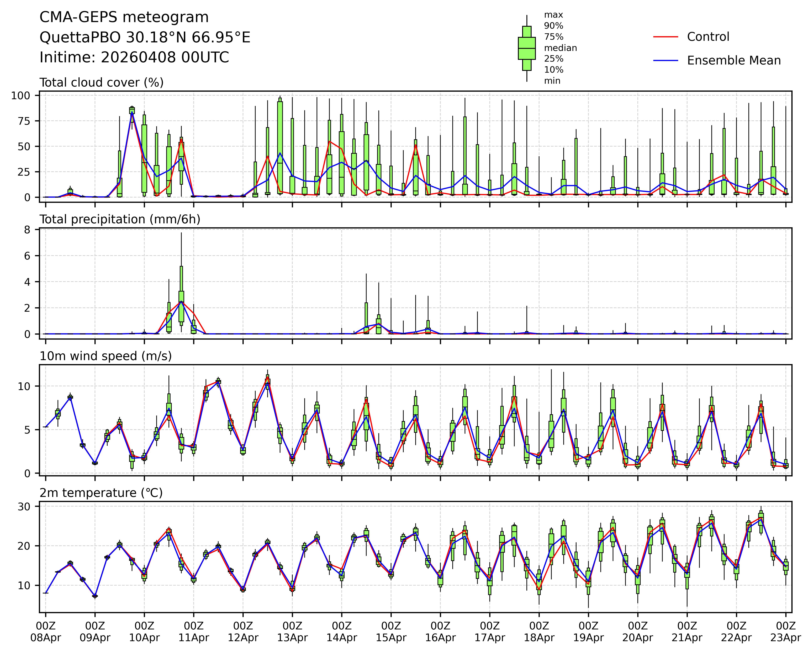
Task: Click the 00Z 08Apr axis label
Action: pos(46,632)
